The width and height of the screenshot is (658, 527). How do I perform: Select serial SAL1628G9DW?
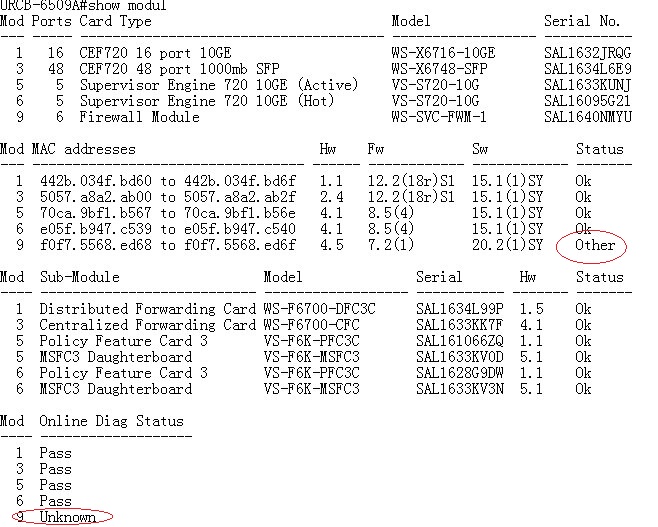[x=460, y=373]
